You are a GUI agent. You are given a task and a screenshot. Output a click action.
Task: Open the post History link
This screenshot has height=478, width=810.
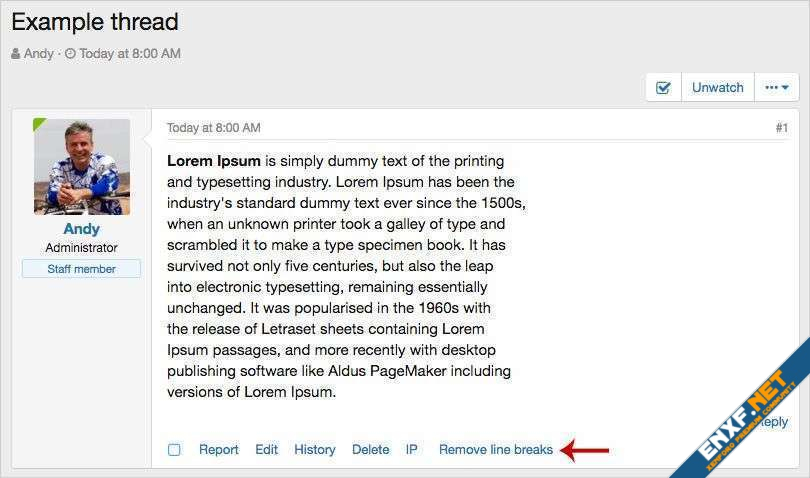point(314,450)
